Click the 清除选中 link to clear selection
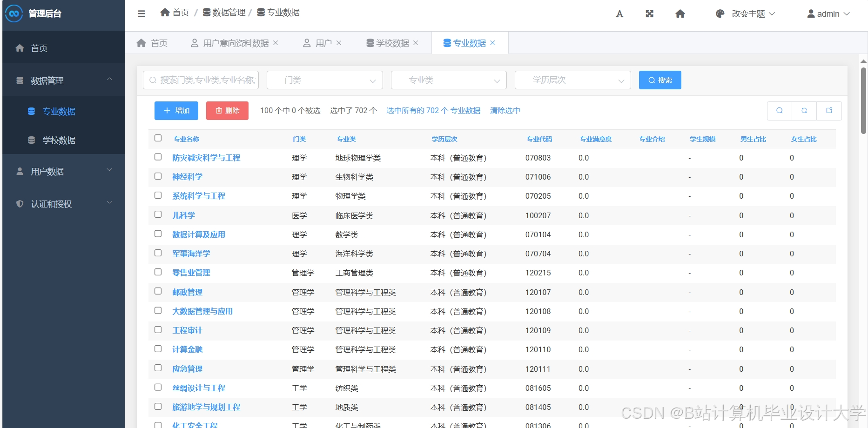Screen dimensions: 868x428 [505, 111]
